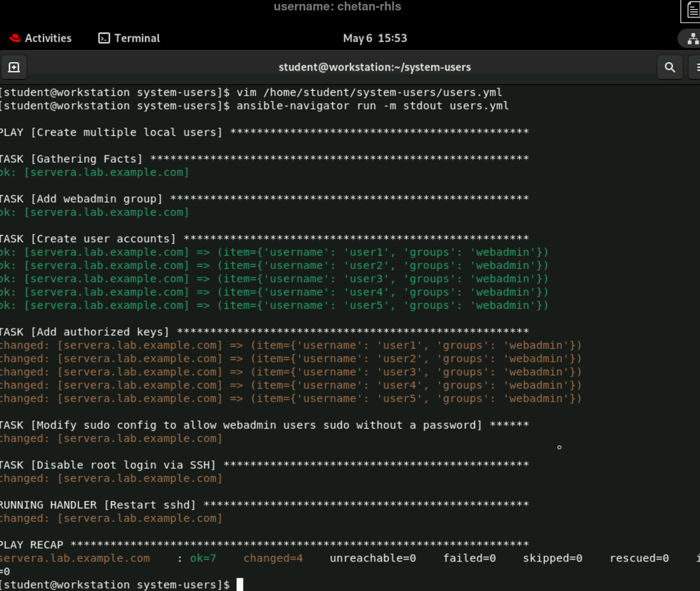
Task: Click the Red Hat logo beside Activities
Action: [x=15, y=39]
